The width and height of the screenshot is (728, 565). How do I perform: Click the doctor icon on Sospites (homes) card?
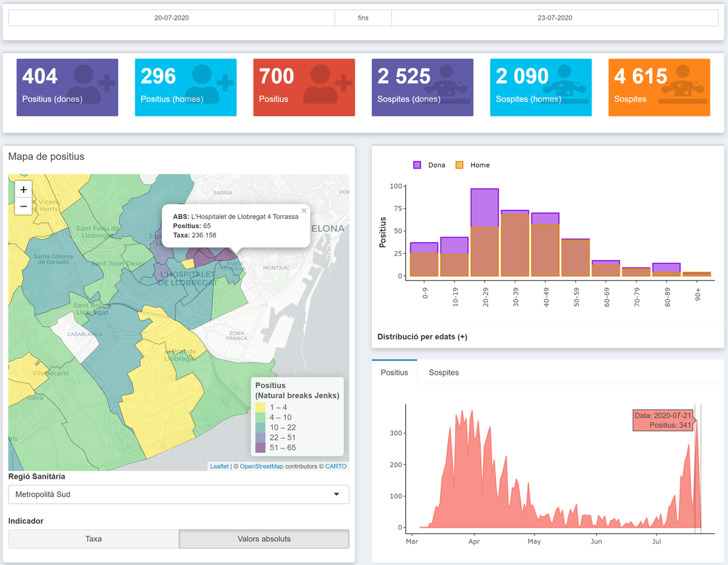click(564, 83)
